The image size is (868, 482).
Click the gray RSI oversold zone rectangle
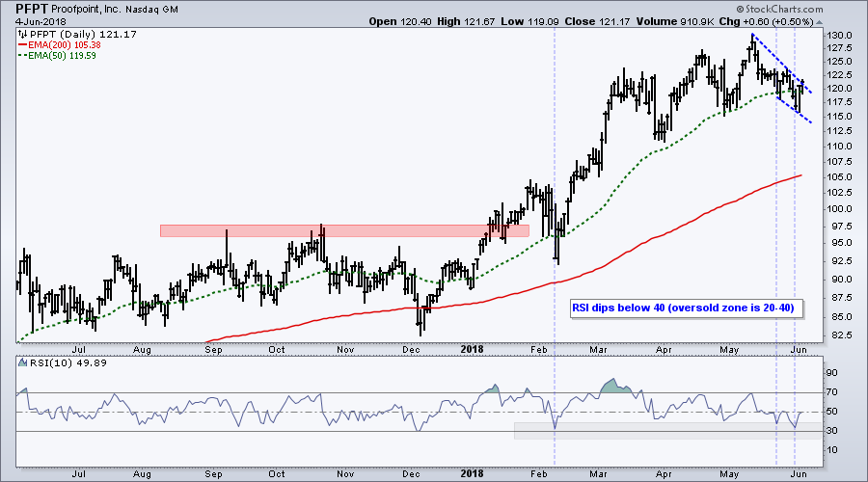pos(667,431)
